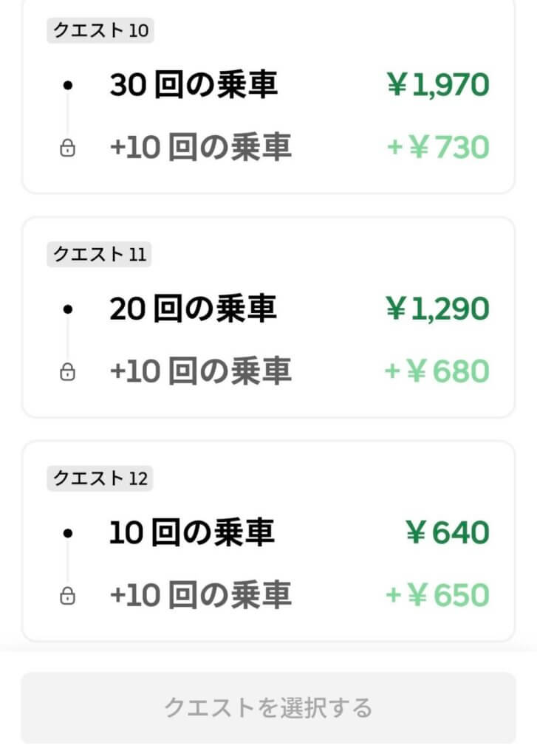
Task: Click the lock icon in Quest 12
Action: 67,596
